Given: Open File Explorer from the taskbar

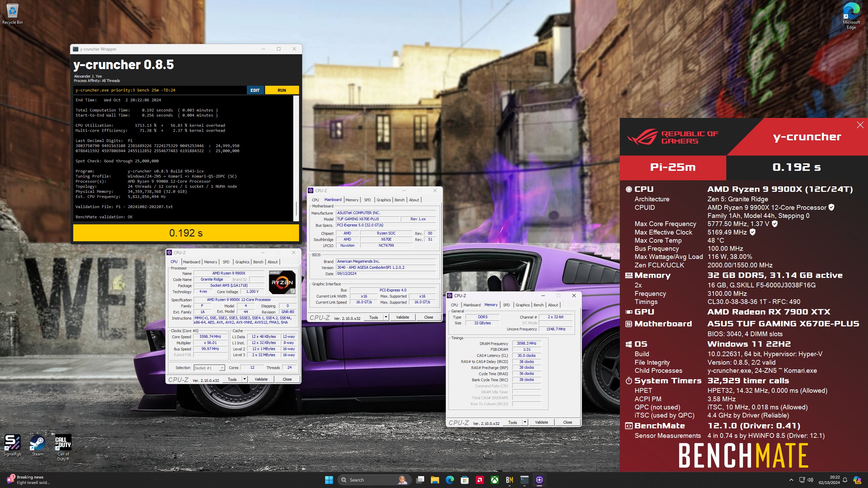Looking at the screenshot, I should click(435, 480).
